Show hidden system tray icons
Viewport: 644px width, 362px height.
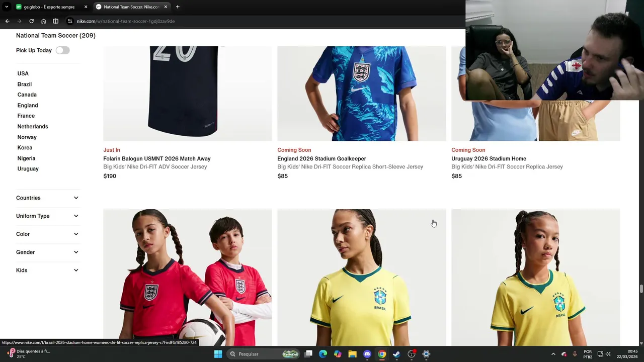pos(553,354)
